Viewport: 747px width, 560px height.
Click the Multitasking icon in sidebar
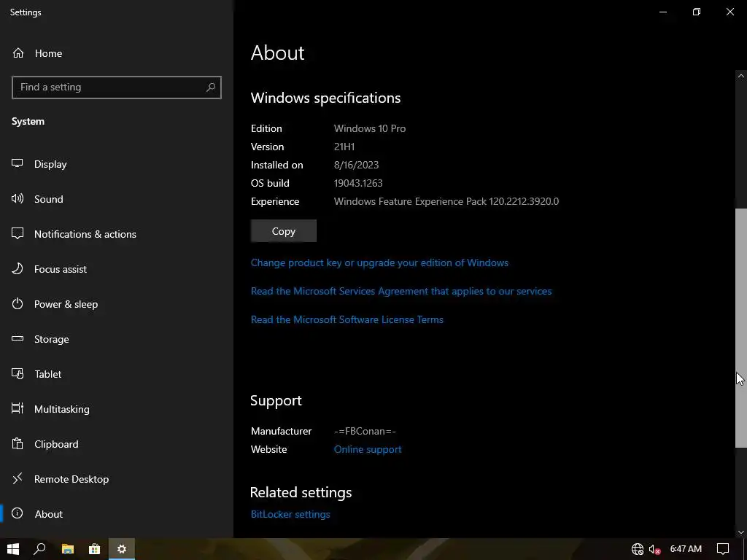tap(18, 408)
